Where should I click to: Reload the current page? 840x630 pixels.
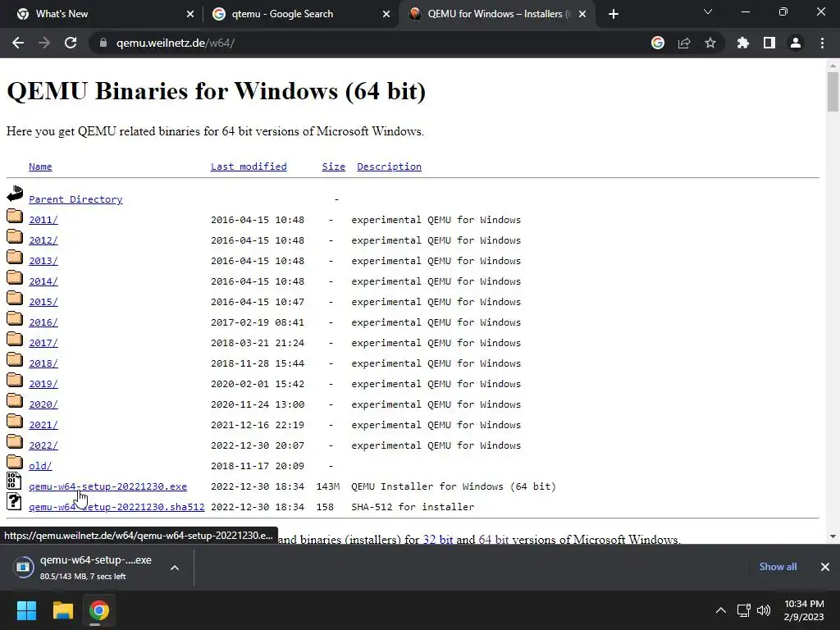pos(71,43)
